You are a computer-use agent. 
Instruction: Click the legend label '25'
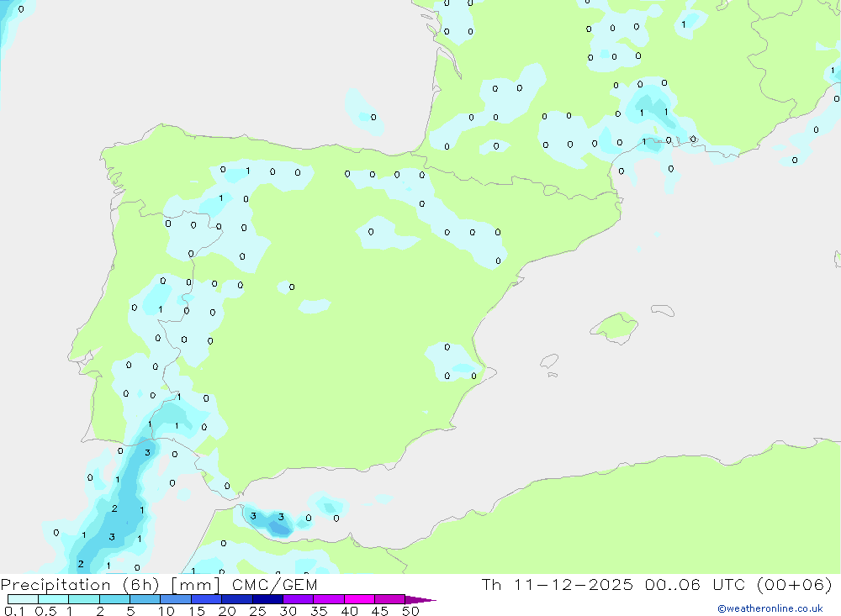pos(258,611)
